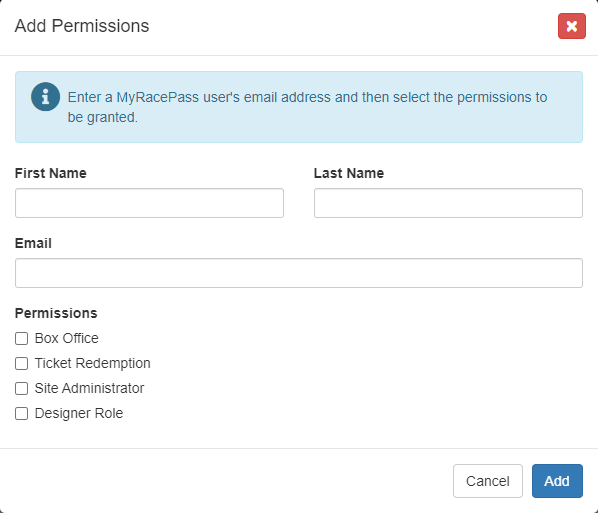Focus the First Name text field
Viewport: 598px width, 513px height.
click(149, 203)
